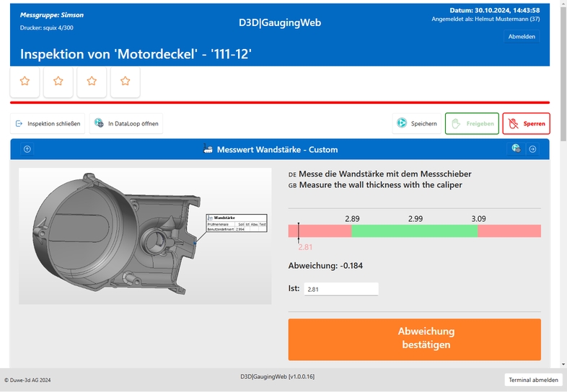Click the green tolerance zone of the bar
The image size is (567, 392).
414,231
